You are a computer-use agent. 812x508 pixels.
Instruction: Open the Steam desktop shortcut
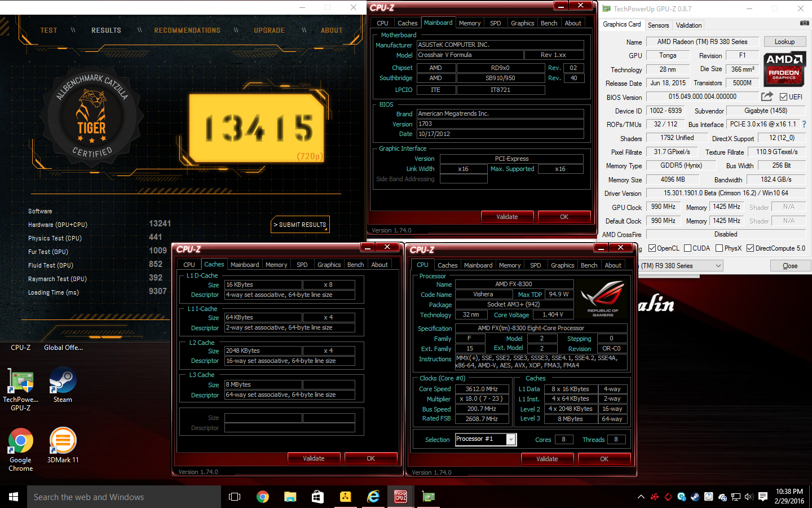tap(63, 385)
